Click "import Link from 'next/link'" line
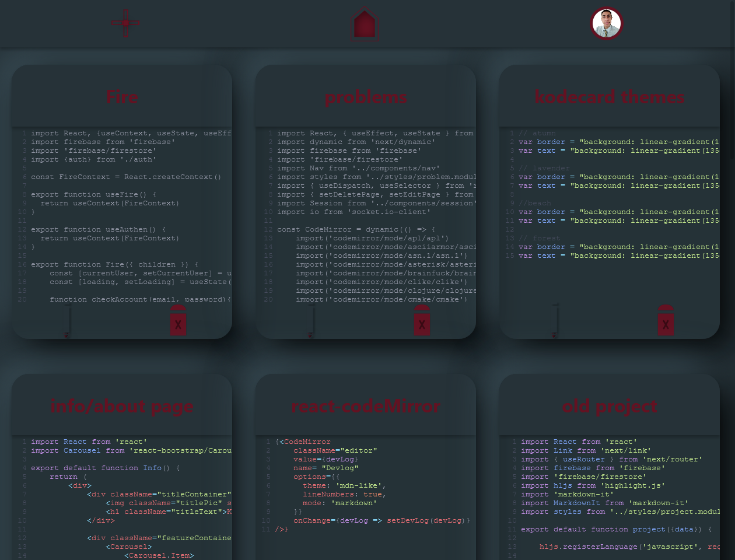 586,450
